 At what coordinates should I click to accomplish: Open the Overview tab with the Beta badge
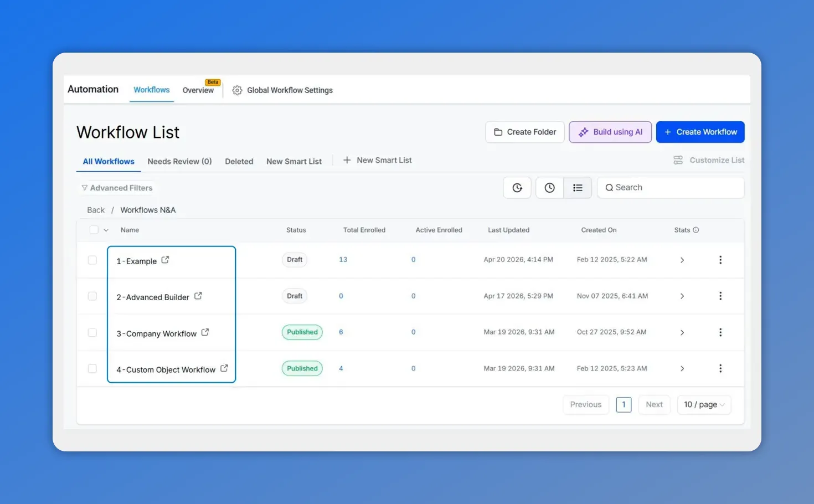click(x=198, y=90)
